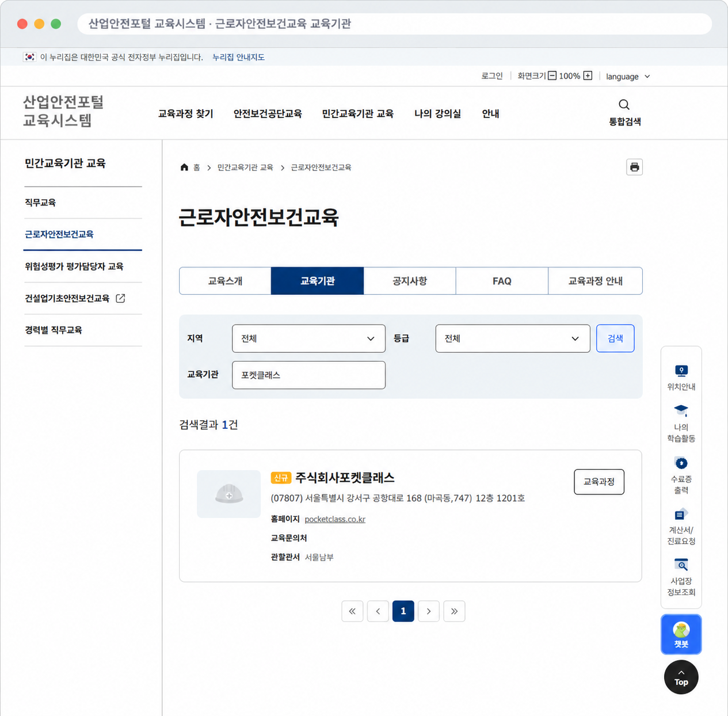The image size is (728, 716).
Task: Follow the pocketclass.co.kr homepage link
Action: [335, 519]
